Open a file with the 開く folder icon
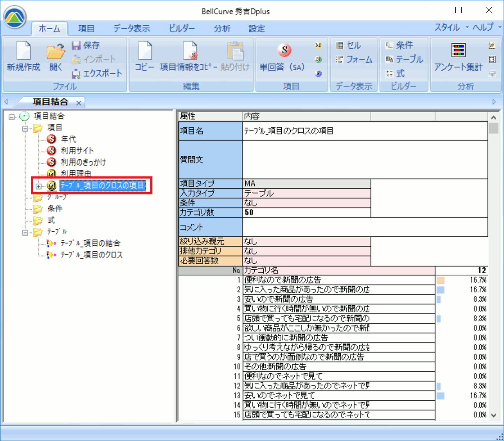The height and width of the screenshot is (441, 504). pyautogui.click(x=56, y=51)
